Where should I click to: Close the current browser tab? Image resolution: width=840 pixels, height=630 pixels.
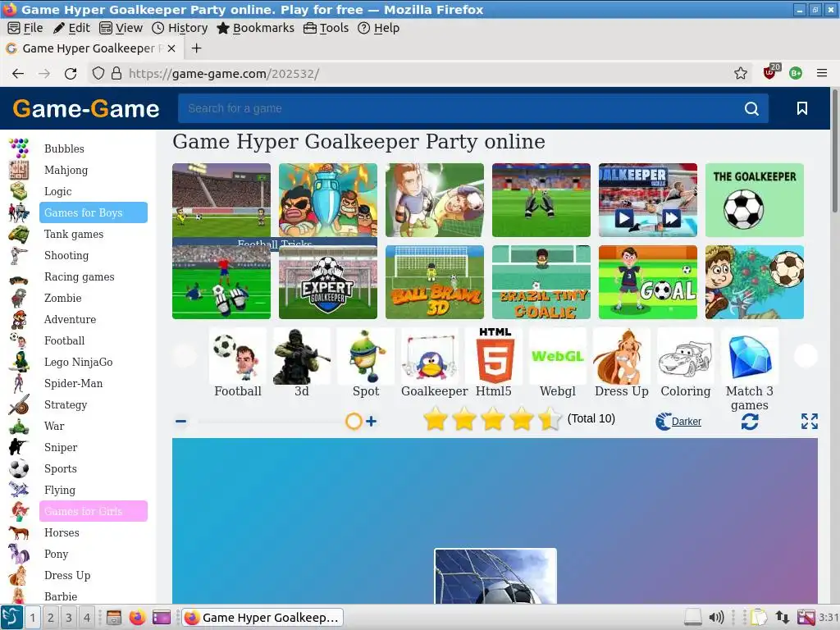tap(171, 48)
